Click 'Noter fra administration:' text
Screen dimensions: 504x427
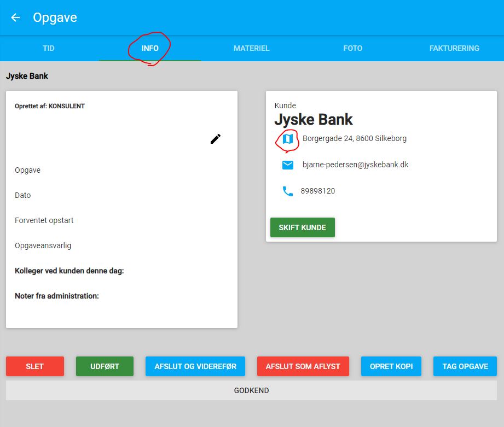(57, 296)
